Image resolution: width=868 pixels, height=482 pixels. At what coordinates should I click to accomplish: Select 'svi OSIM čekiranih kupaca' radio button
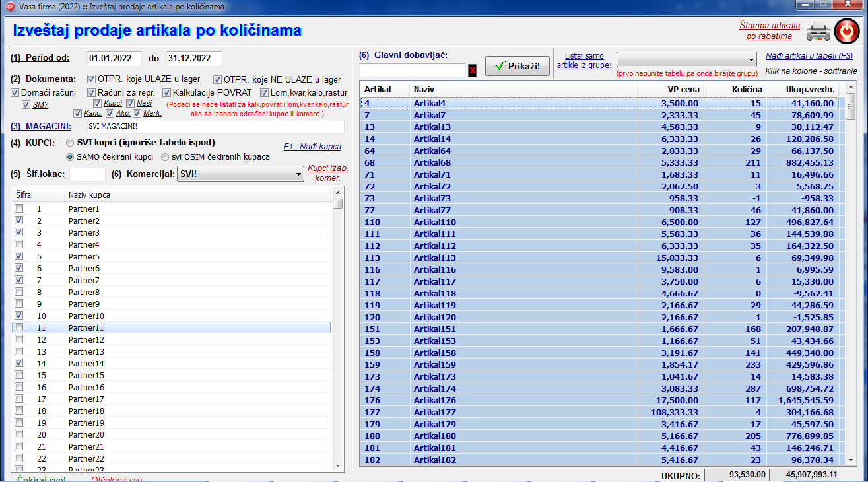click(166, 157)
